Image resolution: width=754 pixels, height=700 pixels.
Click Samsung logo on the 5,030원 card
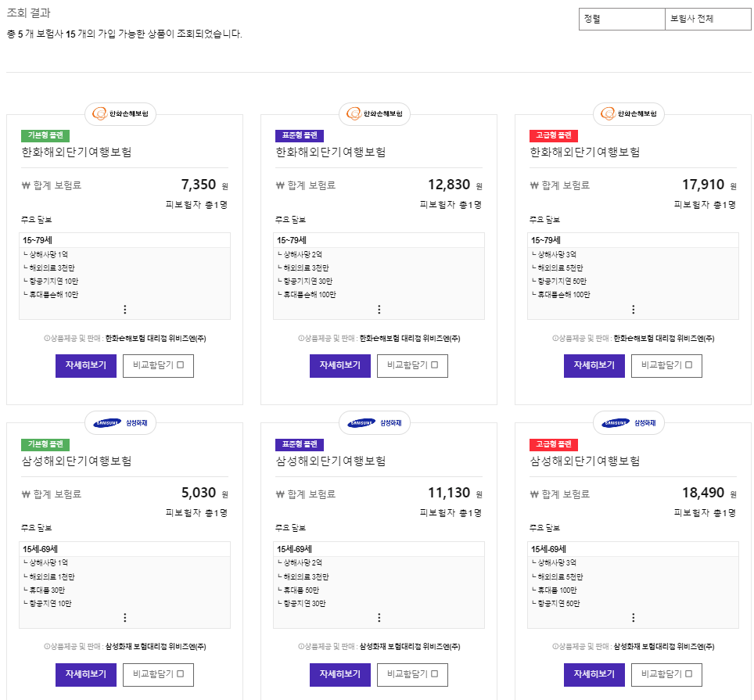point(120,423)
